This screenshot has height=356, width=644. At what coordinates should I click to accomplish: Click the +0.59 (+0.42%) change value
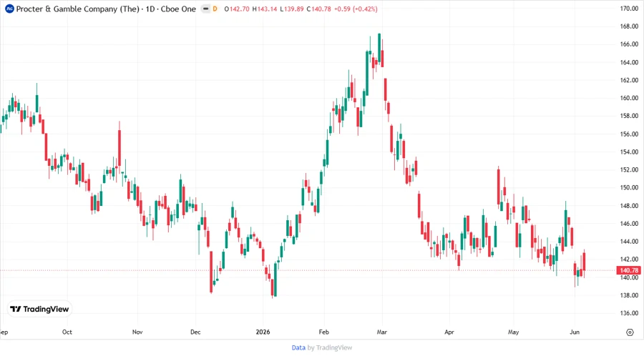tap(355, 9)
